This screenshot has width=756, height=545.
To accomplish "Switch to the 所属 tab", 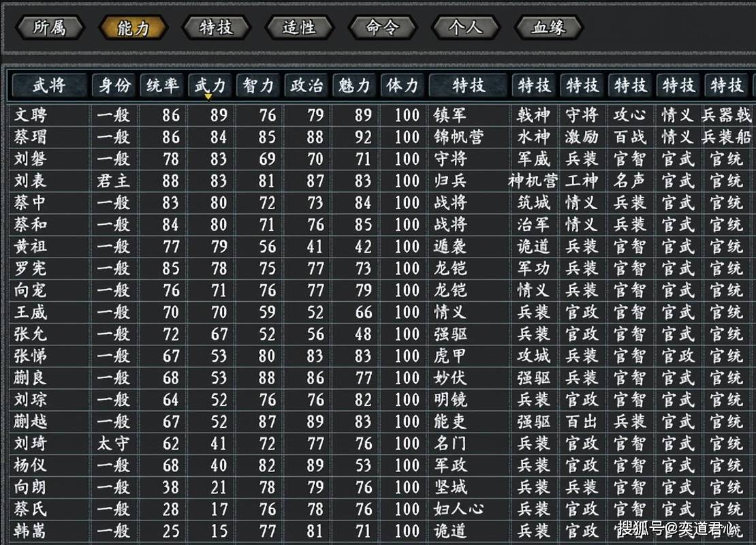I will [x=50, y=27].
